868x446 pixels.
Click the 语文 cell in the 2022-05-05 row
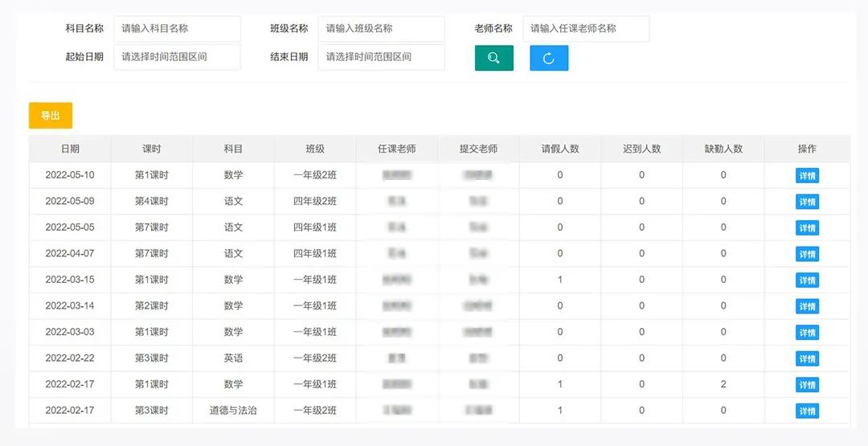tap(233, 227)
